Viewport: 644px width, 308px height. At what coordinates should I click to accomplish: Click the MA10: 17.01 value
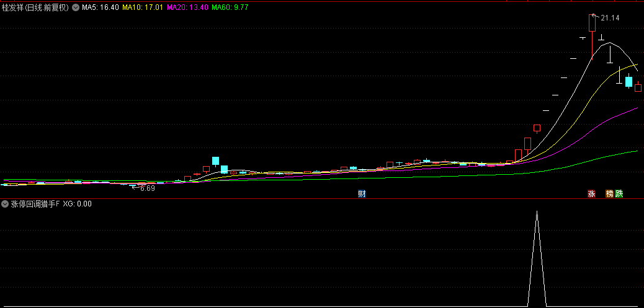click(x=143, y=7)
